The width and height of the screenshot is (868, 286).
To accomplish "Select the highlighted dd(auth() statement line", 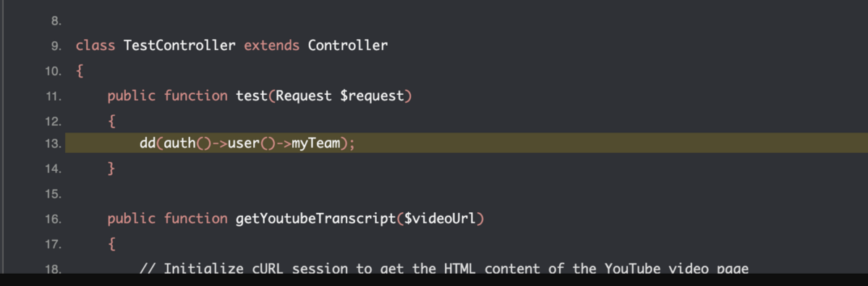I will click(467, 143).
